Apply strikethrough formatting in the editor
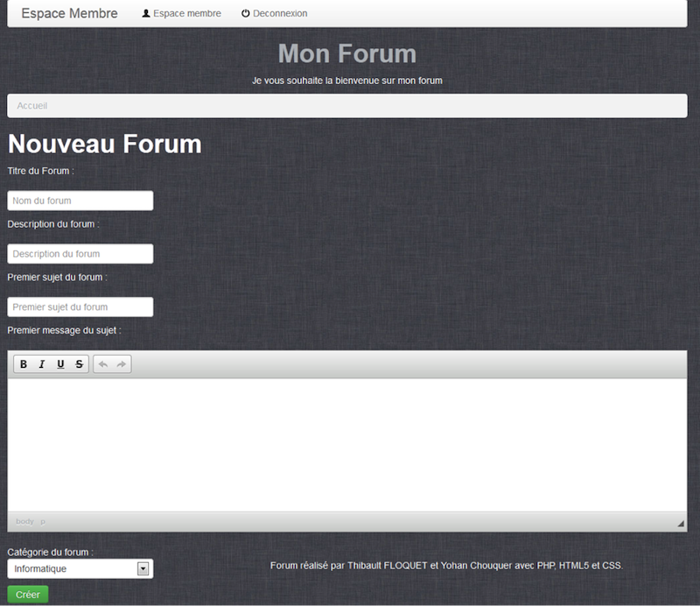700x606 pixels. tap(79, 364)
